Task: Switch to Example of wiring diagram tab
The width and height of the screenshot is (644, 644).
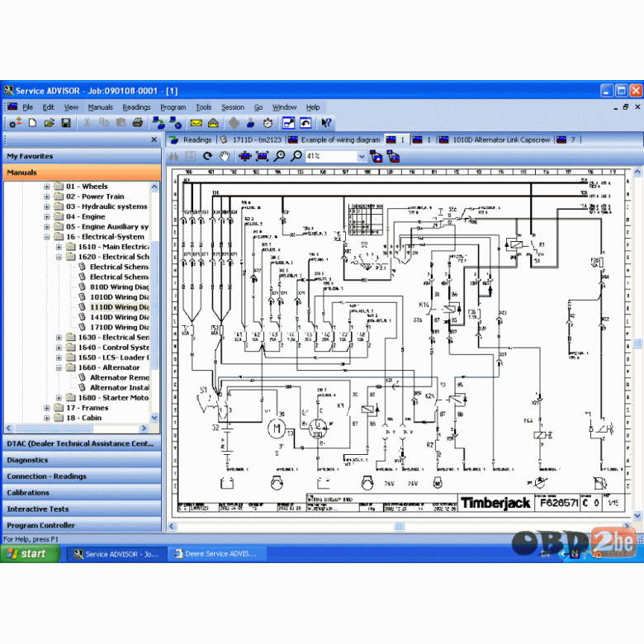Action: click(x=334, y=140)
